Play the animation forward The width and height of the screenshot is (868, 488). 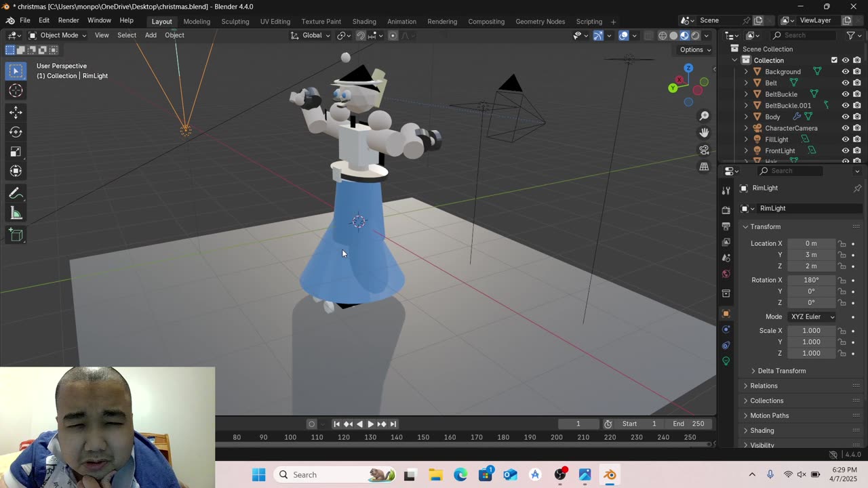(x=370, y=424)
